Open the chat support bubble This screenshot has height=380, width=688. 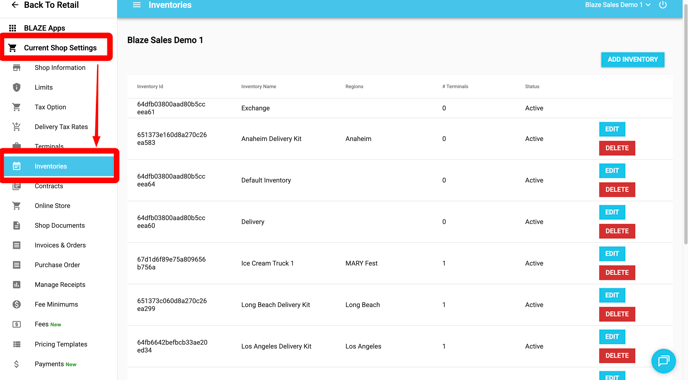pos(663,361)
